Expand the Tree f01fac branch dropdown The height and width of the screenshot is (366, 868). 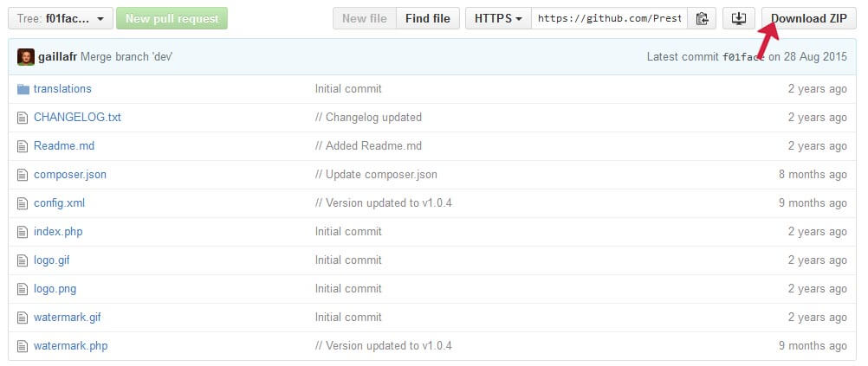click(61, 18)
